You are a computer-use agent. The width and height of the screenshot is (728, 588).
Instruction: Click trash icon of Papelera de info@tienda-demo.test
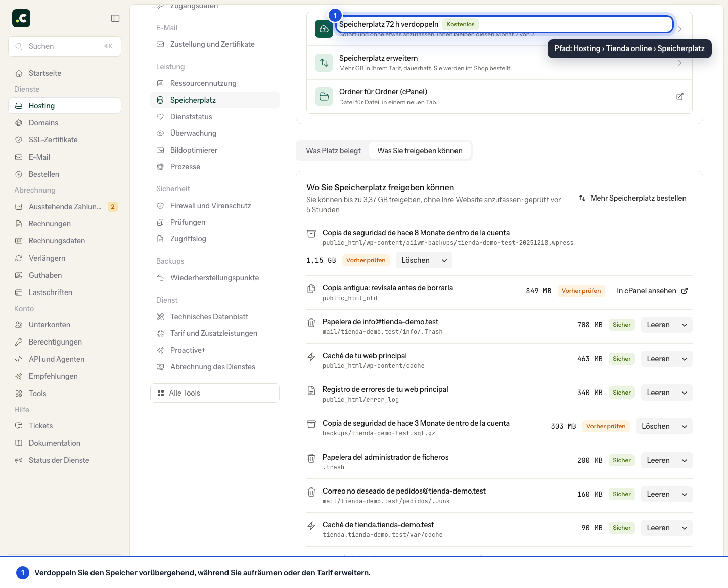pos(311,322)
